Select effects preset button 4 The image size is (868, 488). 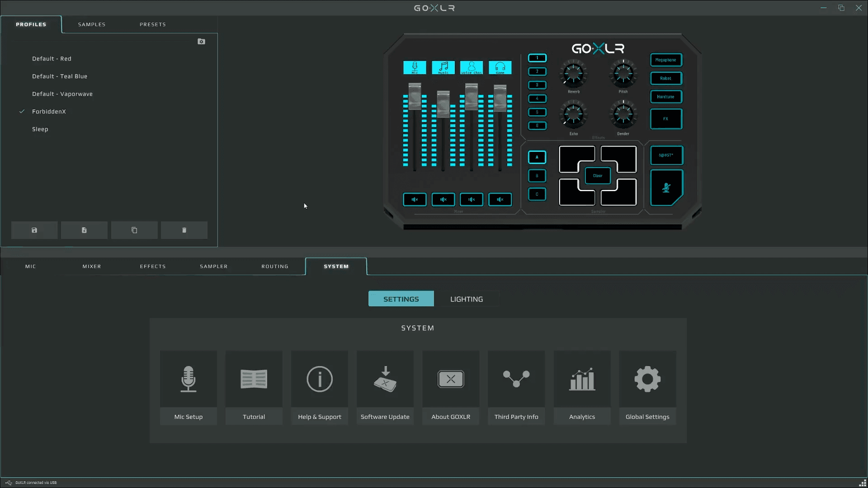click(x=537, y=99)
